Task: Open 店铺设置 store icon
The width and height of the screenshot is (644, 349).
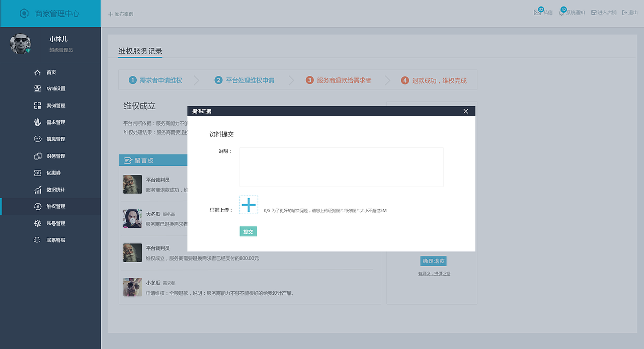Action: coord(37,89)
